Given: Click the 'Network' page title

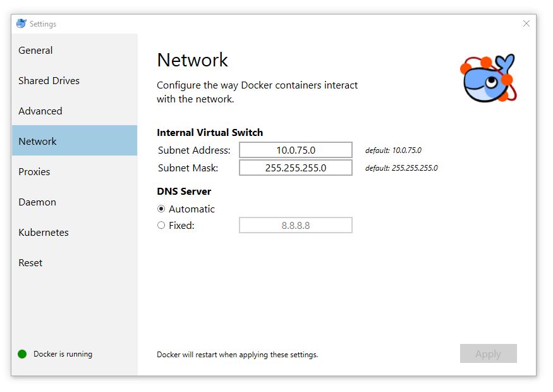Looking at the screenshot, I should point(193,59).
